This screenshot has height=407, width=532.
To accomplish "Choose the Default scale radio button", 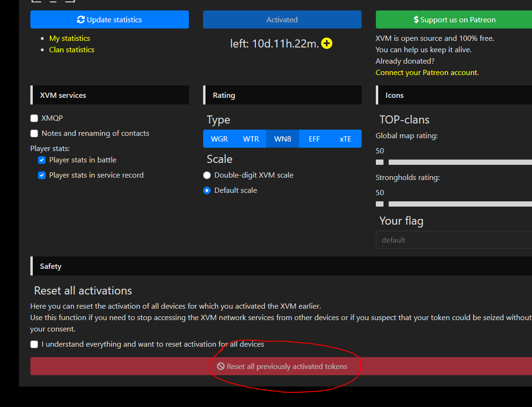I will (207, 190).
